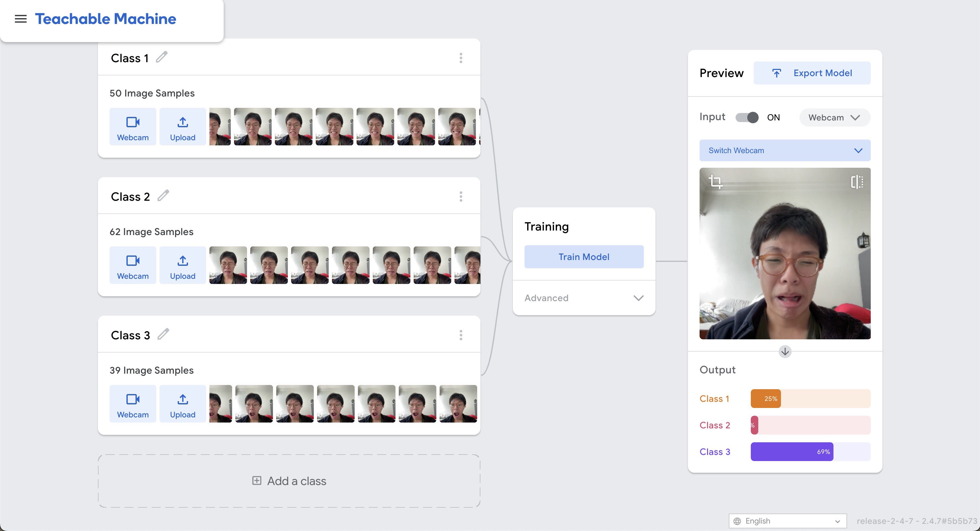980x531 pixels.
Task: Expand the Advanced training options
Action: click(x=584, y=298)
